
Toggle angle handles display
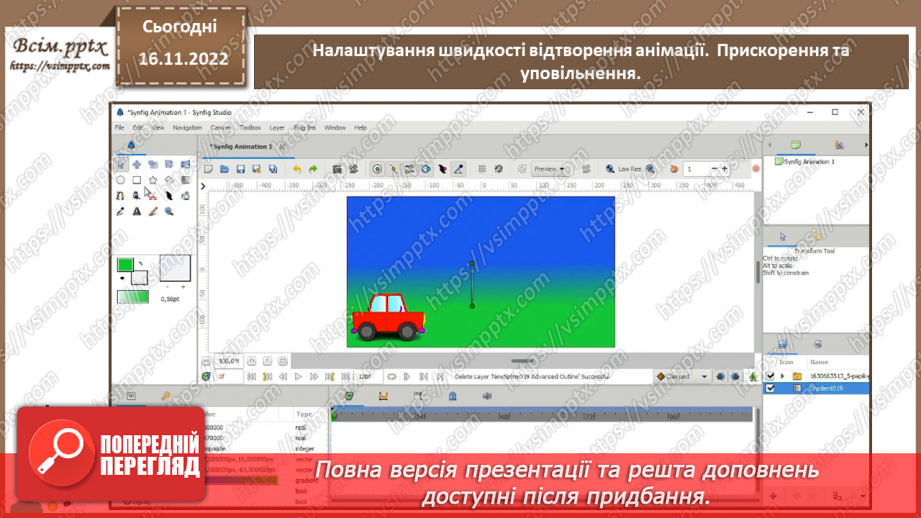point(459,169)
